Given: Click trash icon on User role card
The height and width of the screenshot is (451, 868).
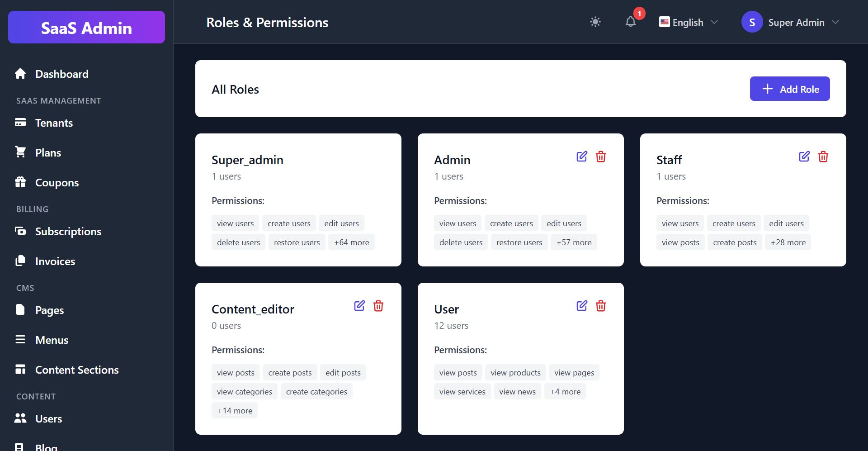Looking at the screenshot, I should point(601,306).
